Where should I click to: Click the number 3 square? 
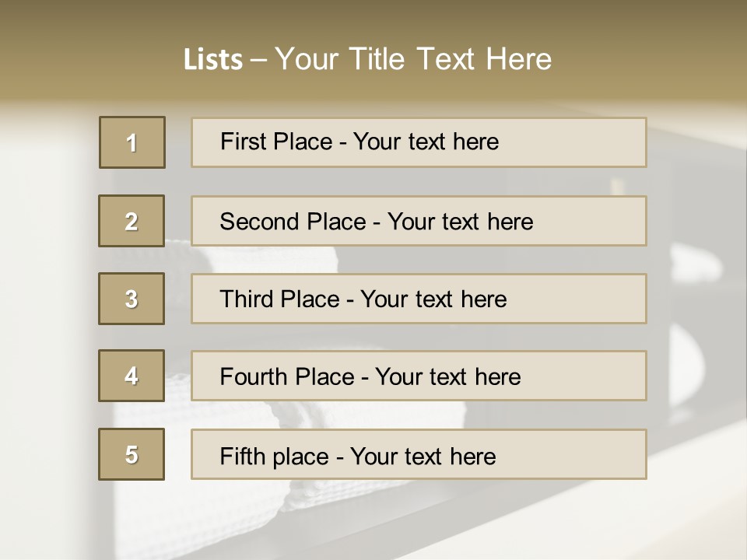pyautogui.click(x=132, y=299)
